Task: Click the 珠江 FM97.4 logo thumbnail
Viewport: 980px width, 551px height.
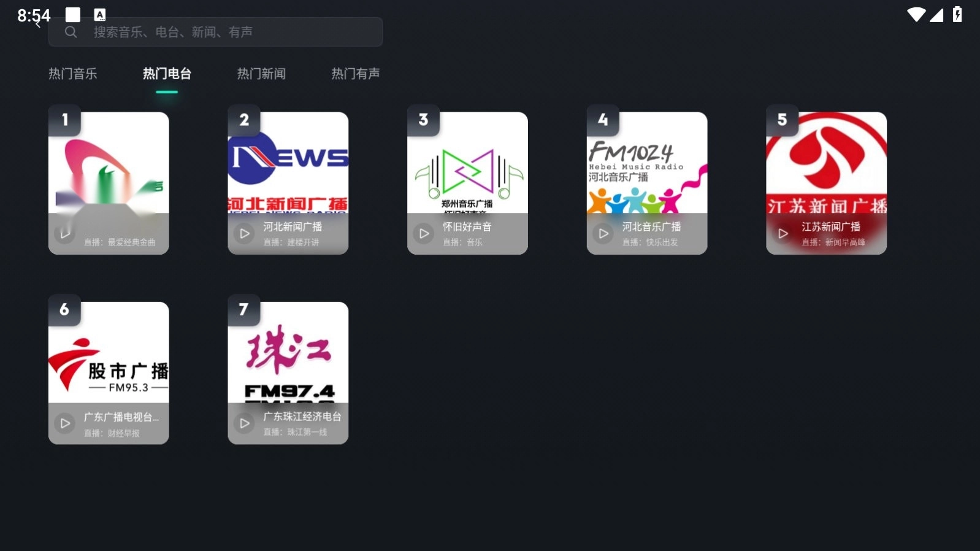Action: tap(288, 353)
